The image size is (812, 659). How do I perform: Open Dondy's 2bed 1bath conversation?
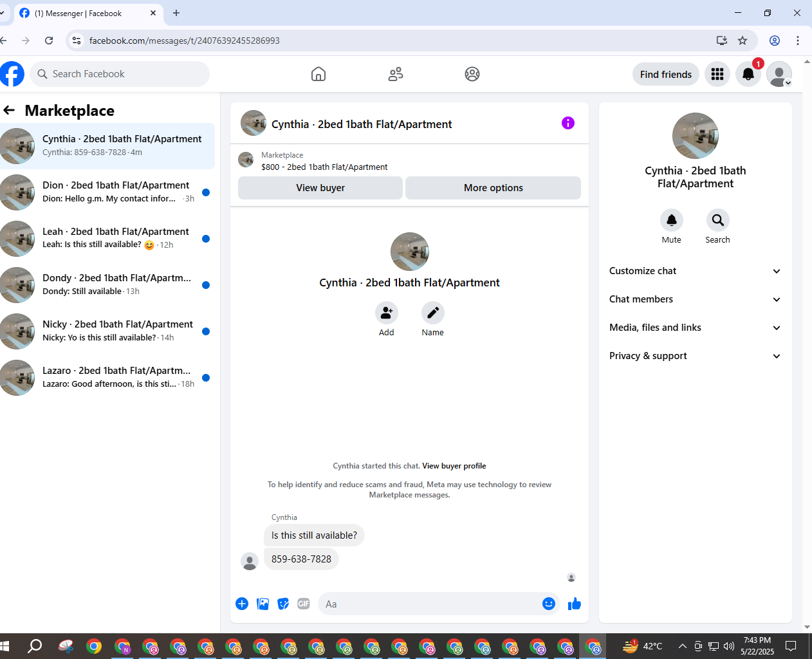click(107, 285)
